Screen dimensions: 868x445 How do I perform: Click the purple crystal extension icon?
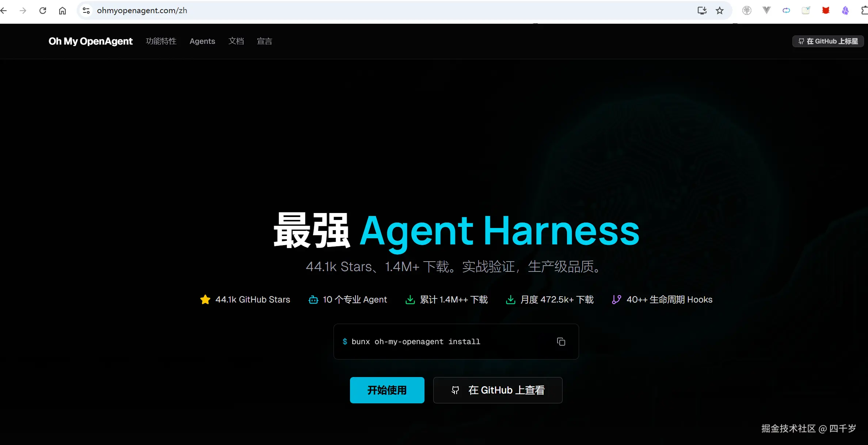[x=845, y=10]
